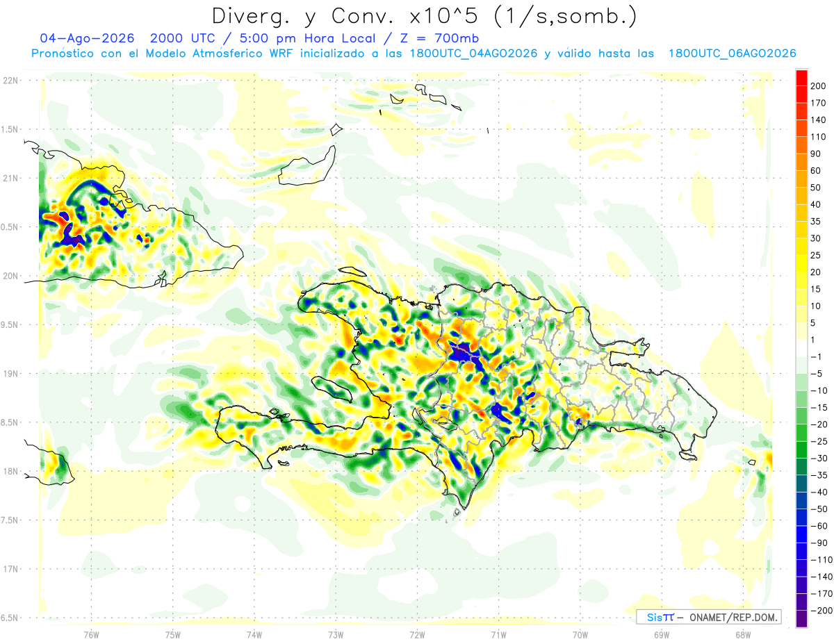Click the colorbar value '170'
The width and height of the screenshot is (834, 644).
tap(818, 103)
